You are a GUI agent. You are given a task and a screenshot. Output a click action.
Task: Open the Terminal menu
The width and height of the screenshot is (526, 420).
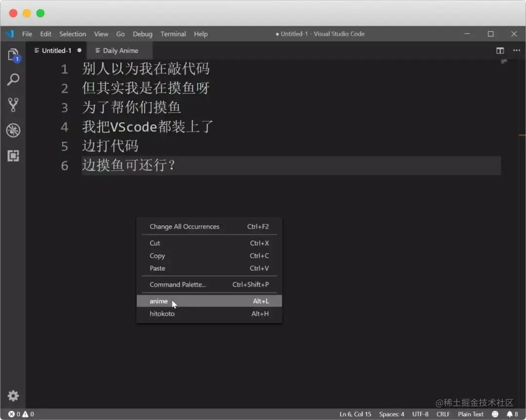pyautogui.click(x=173, y=34)
